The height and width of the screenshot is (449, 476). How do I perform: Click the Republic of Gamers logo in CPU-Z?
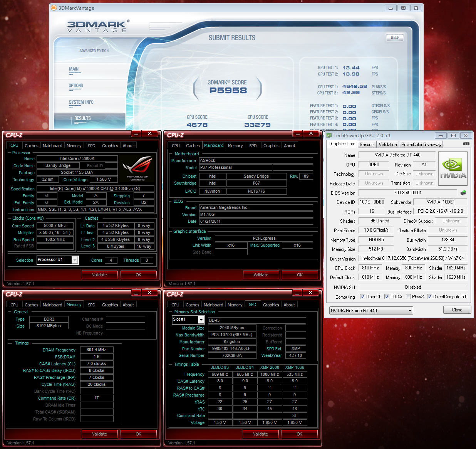pos(137,168)
